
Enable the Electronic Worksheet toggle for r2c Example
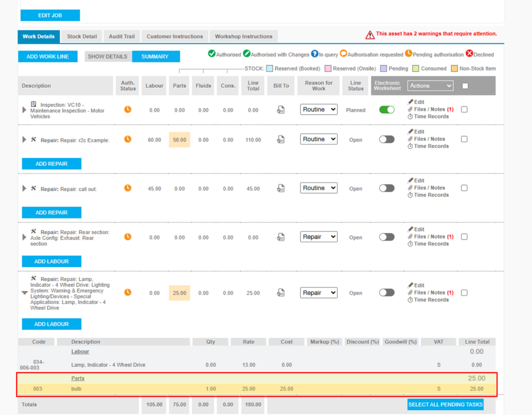387,139
